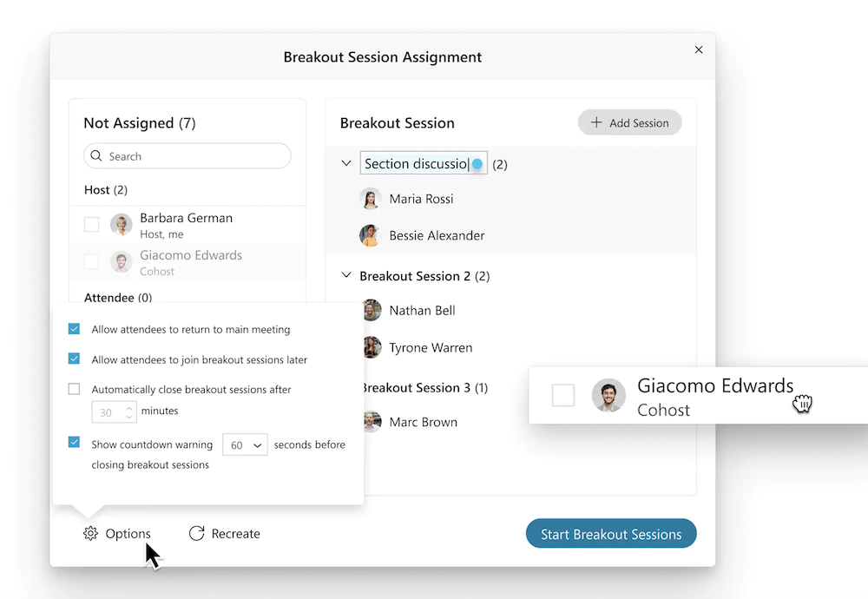Open the 60 seconds countdown dropdown
The image size is (868, 599).
[x=245, y=445]
